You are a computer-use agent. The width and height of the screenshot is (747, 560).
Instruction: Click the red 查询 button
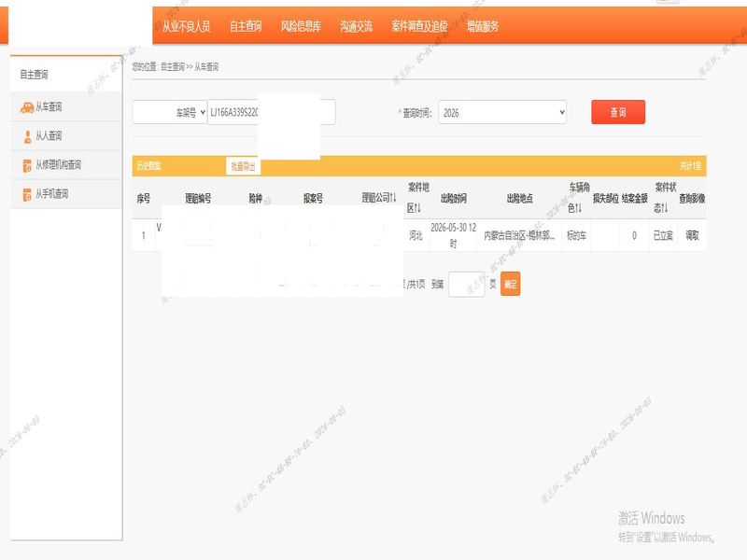point(618,112)
